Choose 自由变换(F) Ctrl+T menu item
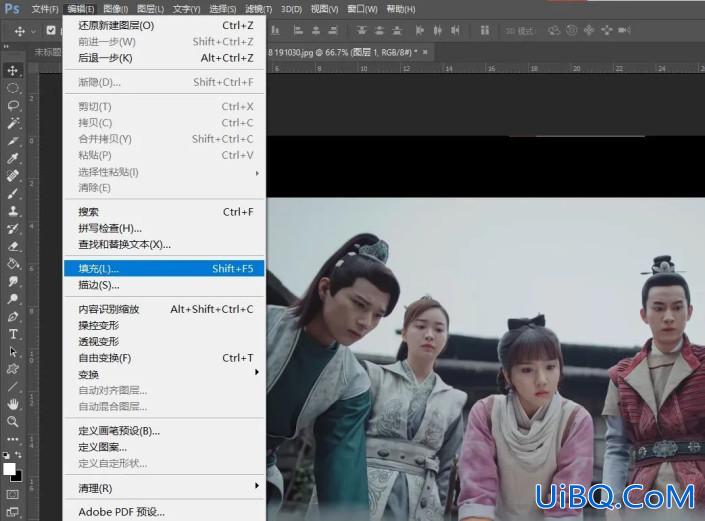Viewport: 705px width, 521px height. (164, 358)
